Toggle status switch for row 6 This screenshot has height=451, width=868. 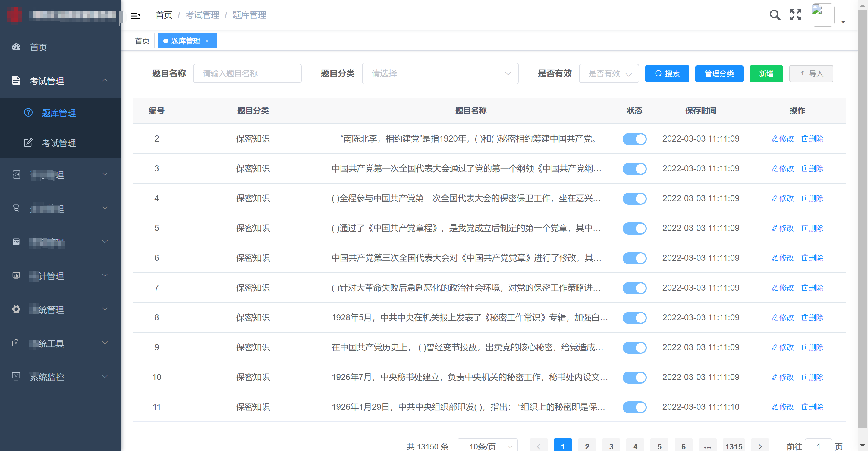pyautogui.click(x=634, y=258)
